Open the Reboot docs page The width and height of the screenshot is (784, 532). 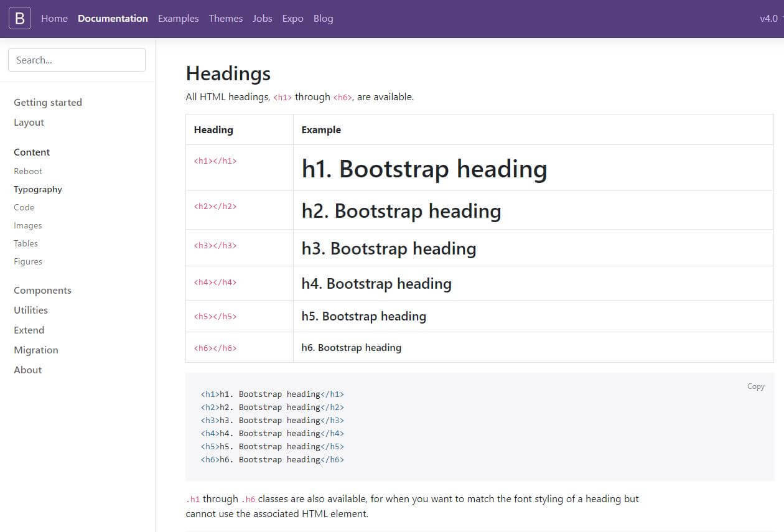[28, 171]
